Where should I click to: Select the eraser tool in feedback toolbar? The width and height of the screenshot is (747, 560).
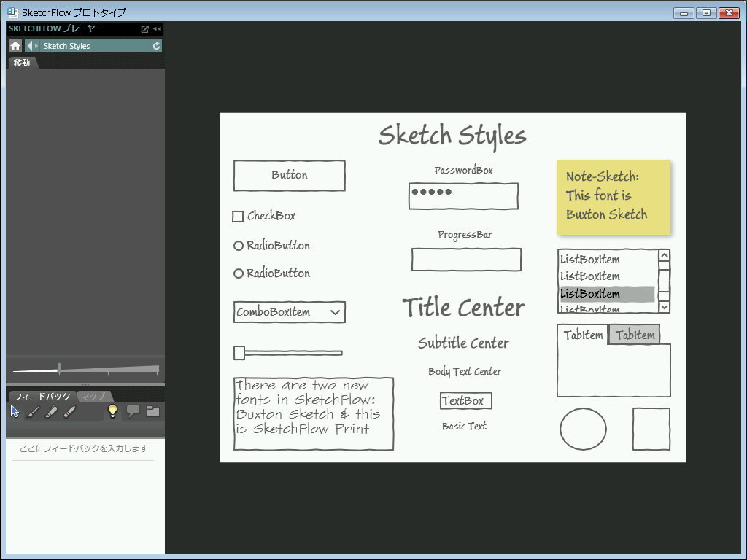(69, 412)
